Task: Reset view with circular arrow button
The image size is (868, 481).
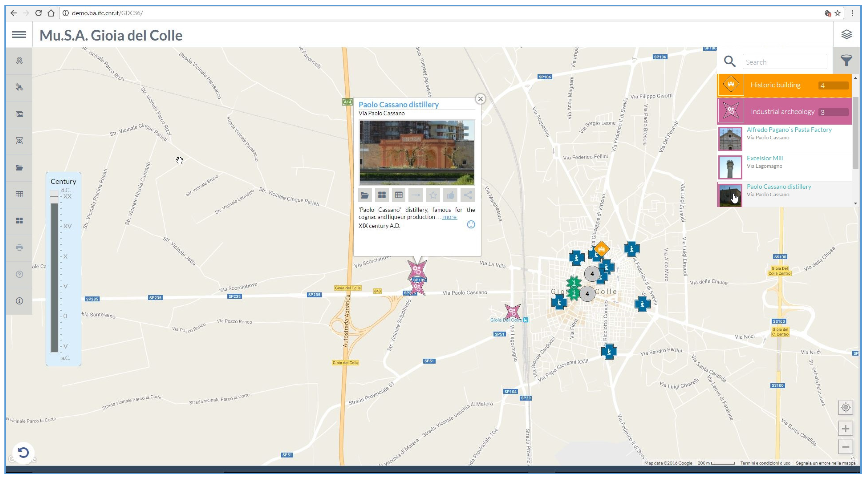Action: coord(23,452)
